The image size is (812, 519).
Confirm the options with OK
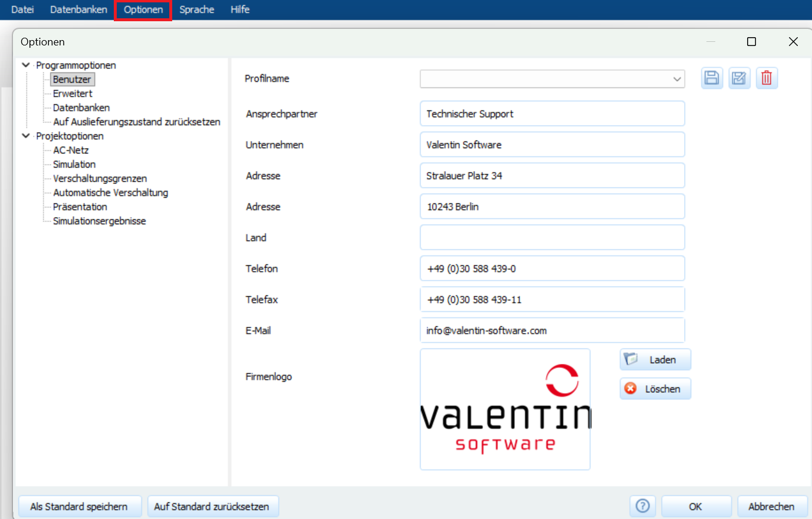(695, 507)
